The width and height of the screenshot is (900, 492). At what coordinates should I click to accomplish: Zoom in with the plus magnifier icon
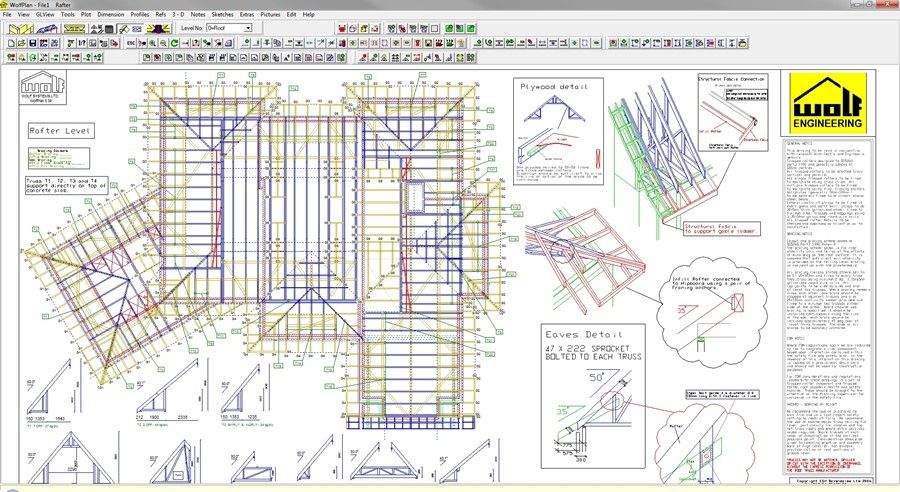click(x=153, y=43)
